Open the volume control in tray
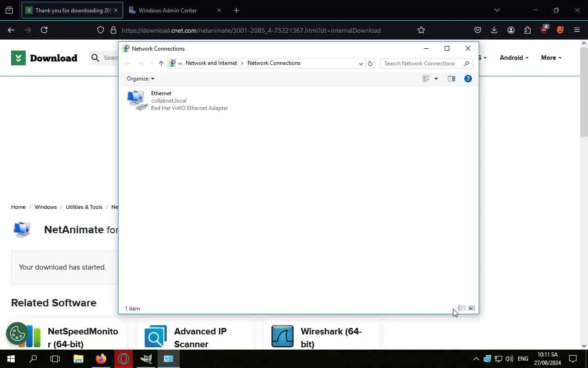588x368 pixels. 509,359
